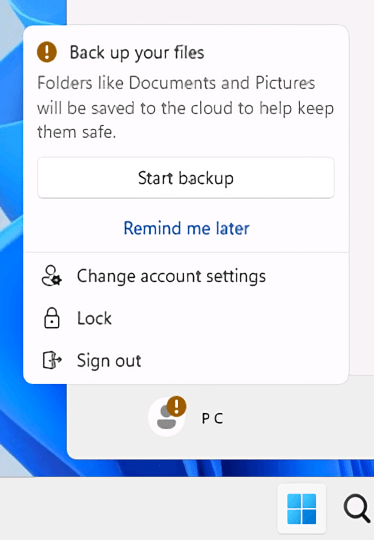Screen dimensions: 374x540
Task: Click the P C user avatar picture
Action: click(x=166, y=417)
